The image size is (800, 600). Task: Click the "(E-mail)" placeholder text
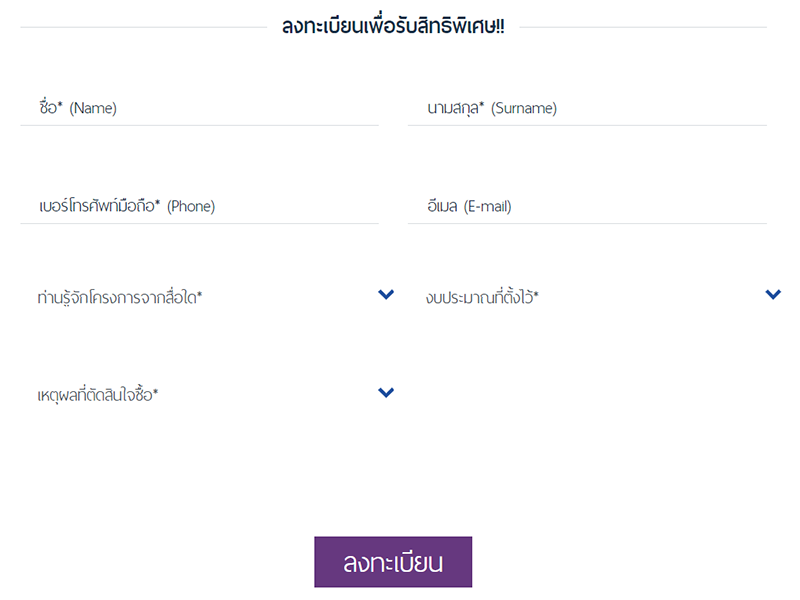tap(488, 207)
